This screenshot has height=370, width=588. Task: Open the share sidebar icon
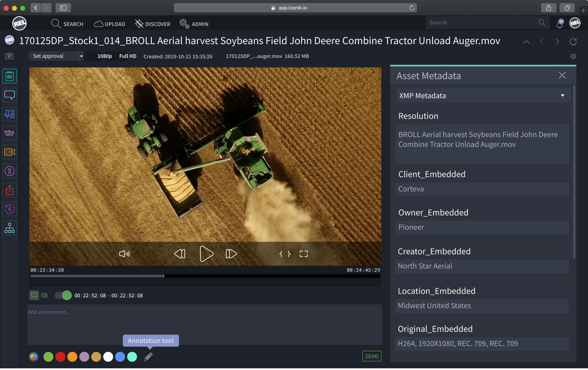9,190
